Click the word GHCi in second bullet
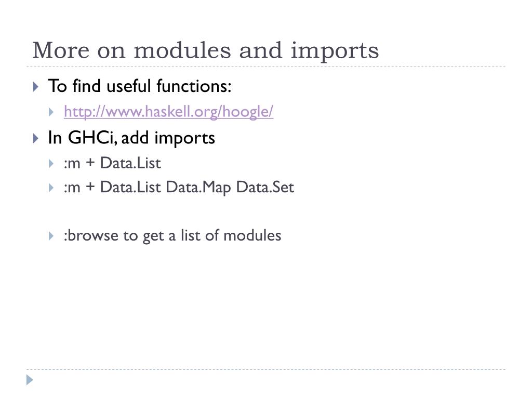 point(92,138)
